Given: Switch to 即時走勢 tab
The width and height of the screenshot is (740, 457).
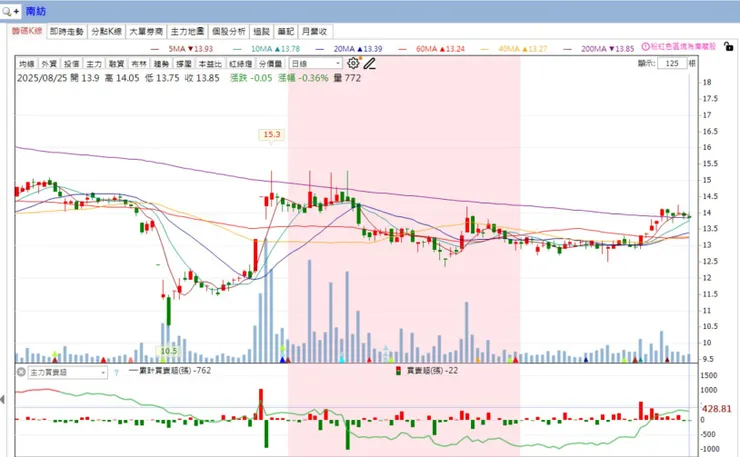Looking at the screenshot, I should point(67,32).
